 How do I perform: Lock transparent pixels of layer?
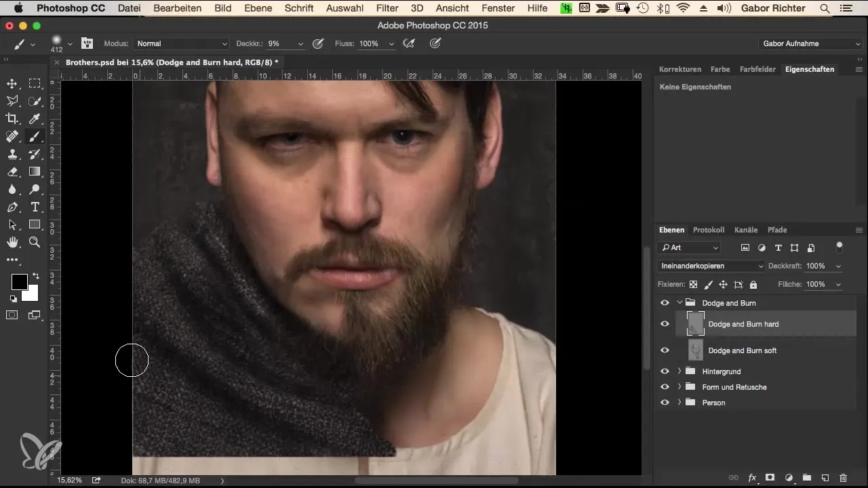[693, 285]
